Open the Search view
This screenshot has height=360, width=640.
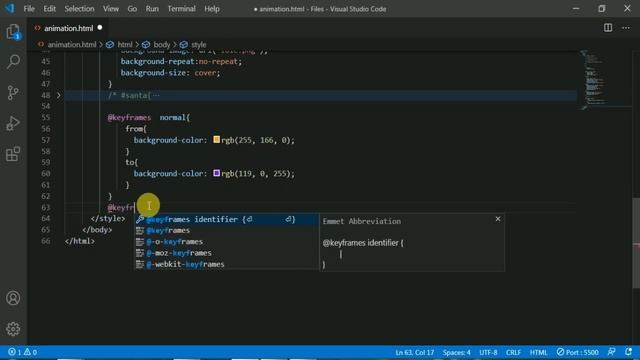(x=13, y=62)
